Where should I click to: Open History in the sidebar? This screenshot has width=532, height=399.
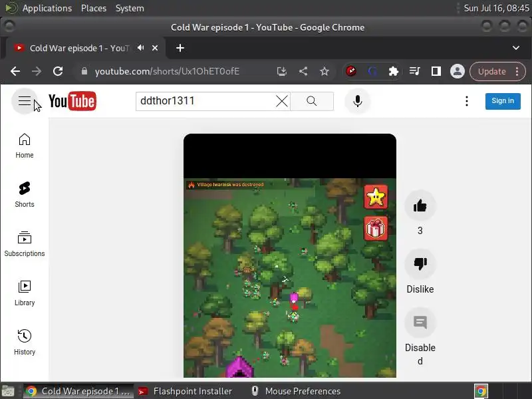point(25,342)
